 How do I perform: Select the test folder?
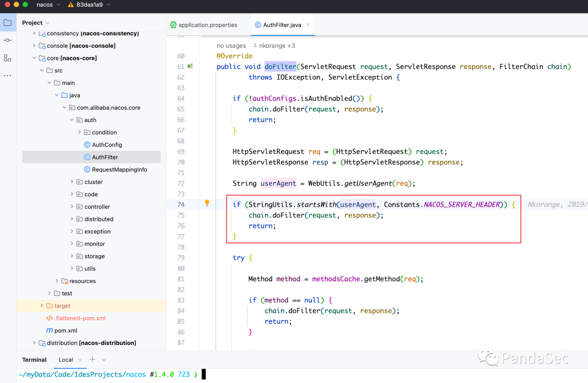coord(67,293)
